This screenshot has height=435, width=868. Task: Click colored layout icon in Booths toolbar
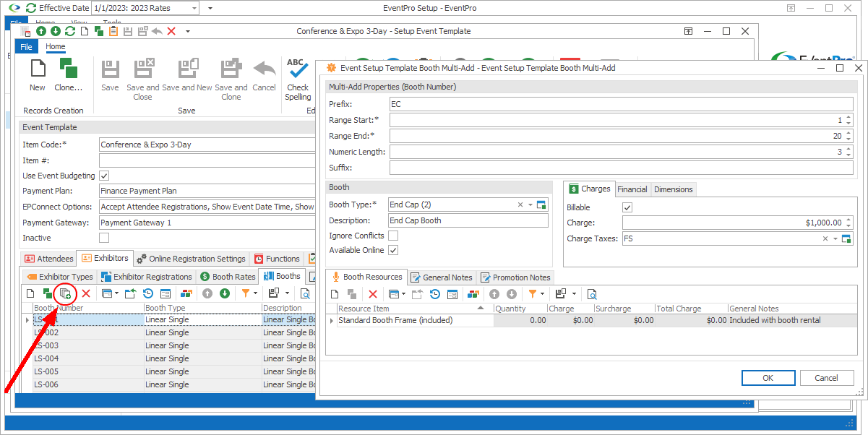click(186, 293)
